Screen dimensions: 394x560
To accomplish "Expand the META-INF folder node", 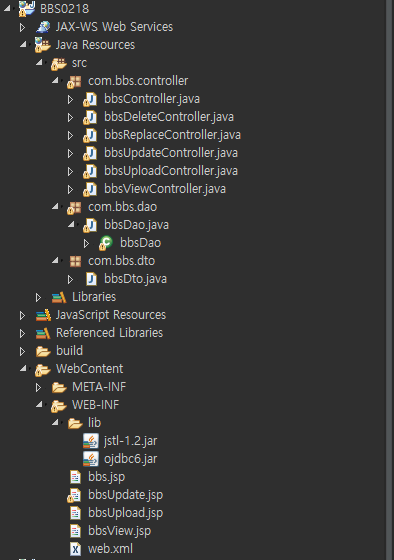I will (x=38, y=388).
